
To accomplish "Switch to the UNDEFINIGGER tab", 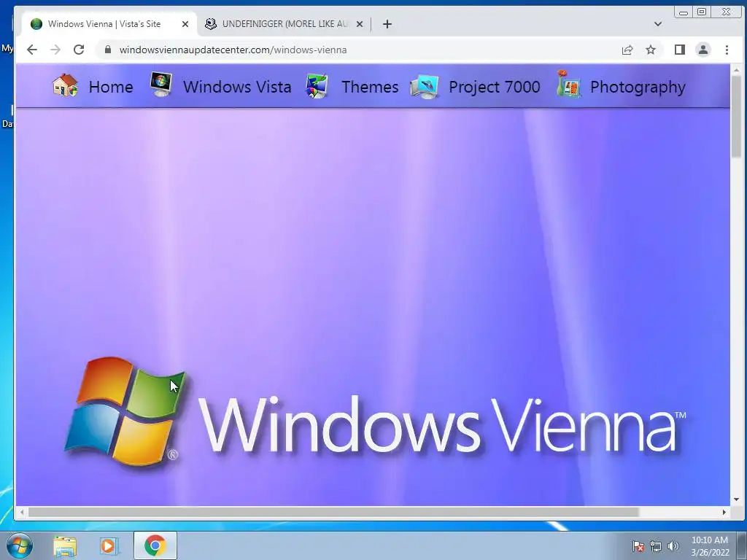I will (x=285, y=24).
